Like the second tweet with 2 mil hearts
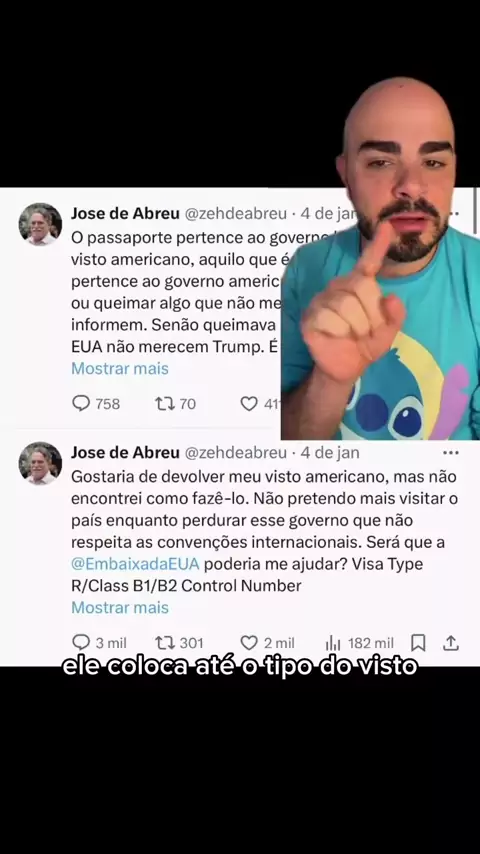 point(249,643)
